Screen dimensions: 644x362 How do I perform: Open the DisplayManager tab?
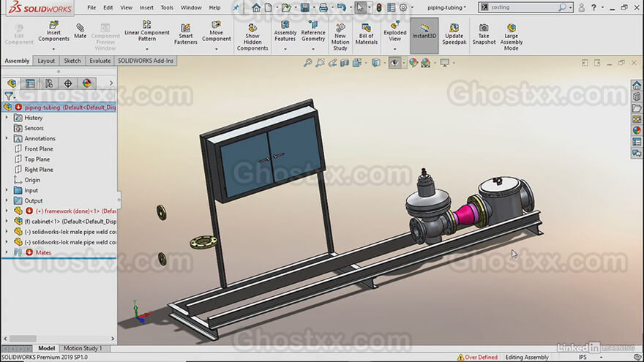tap(86, 83)
